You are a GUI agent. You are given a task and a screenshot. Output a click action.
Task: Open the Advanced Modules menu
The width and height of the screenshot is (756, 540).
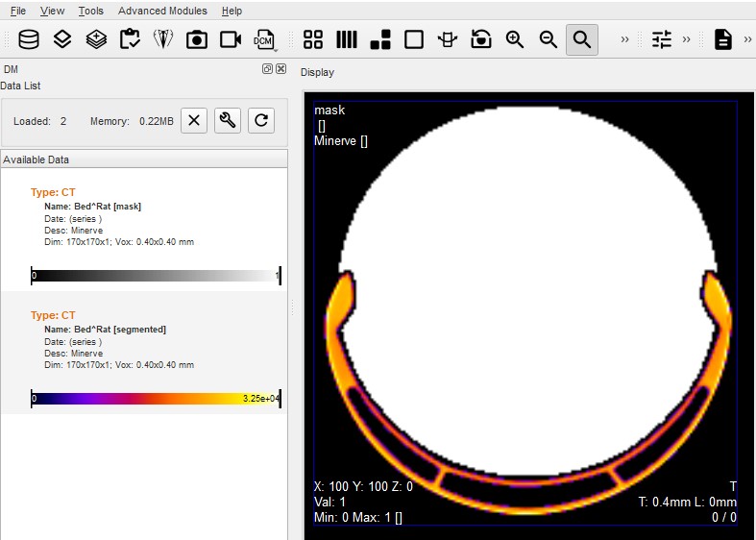(162, 11)
